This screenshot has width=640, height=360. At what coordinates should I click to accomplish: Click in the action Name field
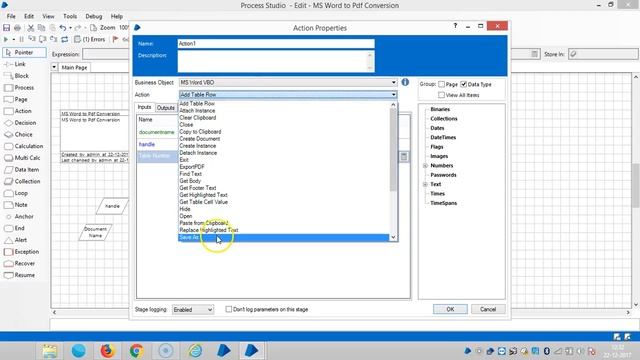[276, 43]
